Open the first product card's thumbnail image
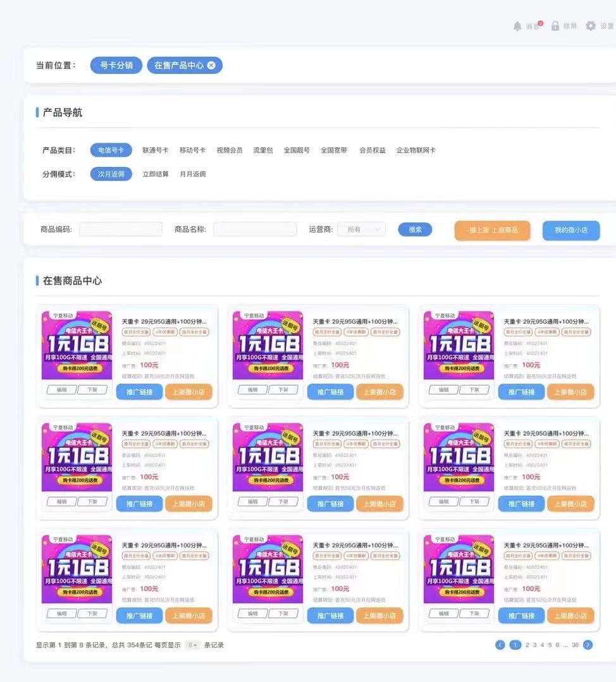The width and height of the screenshot is (616, 682). pyautogui.click(x=77, y=345)
